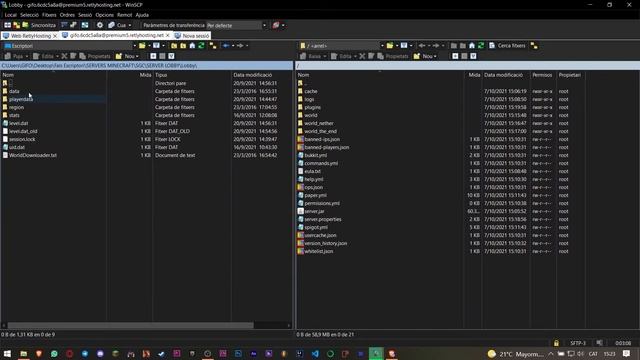Click the remote select-all plus icon
640x360 pixels.
click(455, 56)
